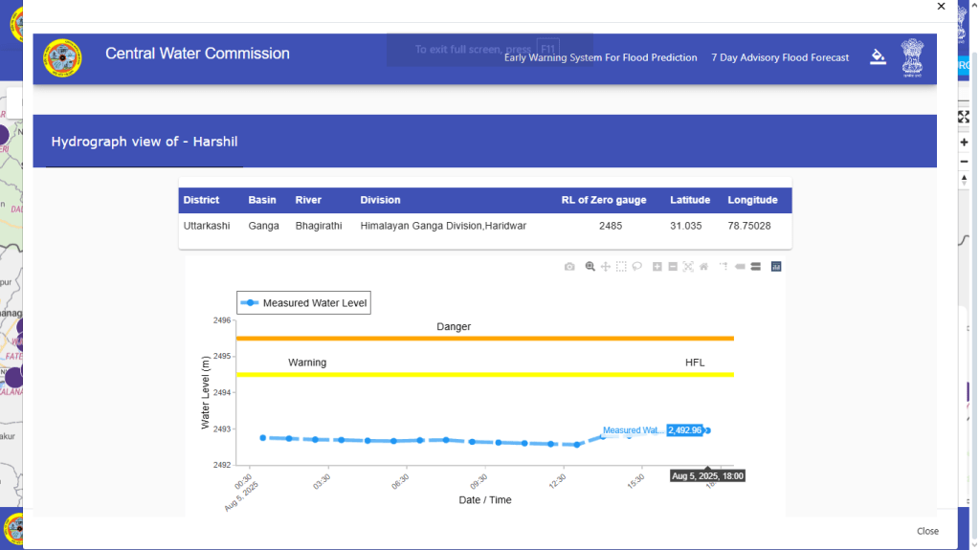Open 7 Day Advisory Flood Forecast
This screenshot has width=980, height=550.
(x=780, y=57)
